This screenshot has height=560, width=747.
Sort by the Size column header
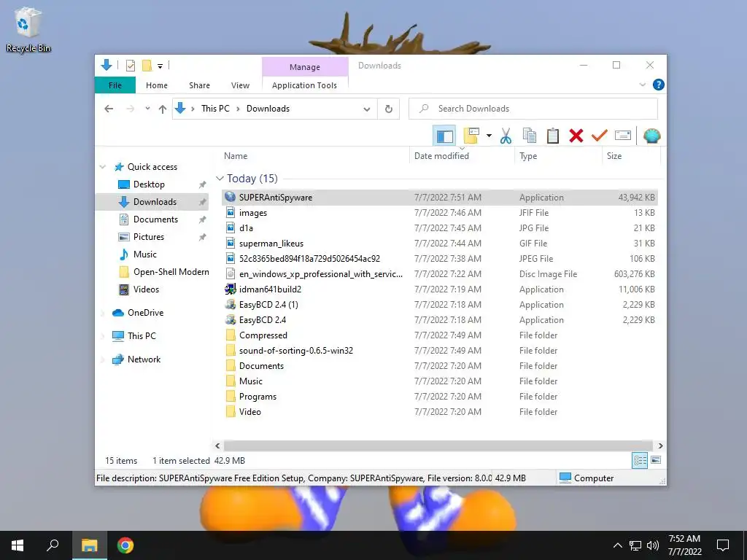pos(631,156)
